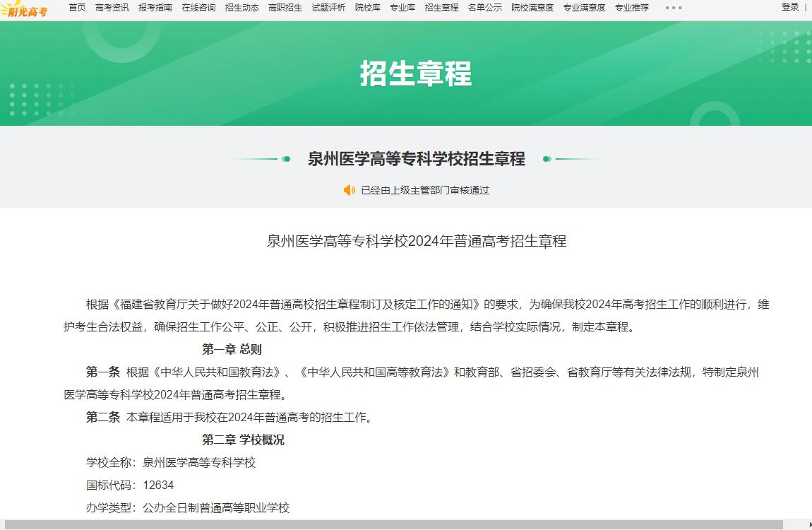Open the 名单公示 link
The image size is (812, 530).
click(x=484, y=8)
